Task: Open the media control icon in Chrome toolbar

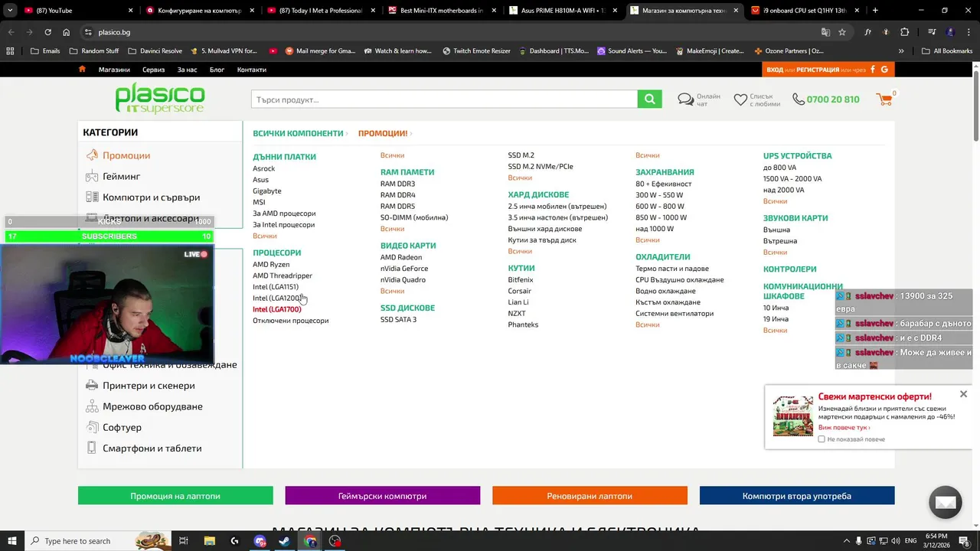Action: click(932, 32)
